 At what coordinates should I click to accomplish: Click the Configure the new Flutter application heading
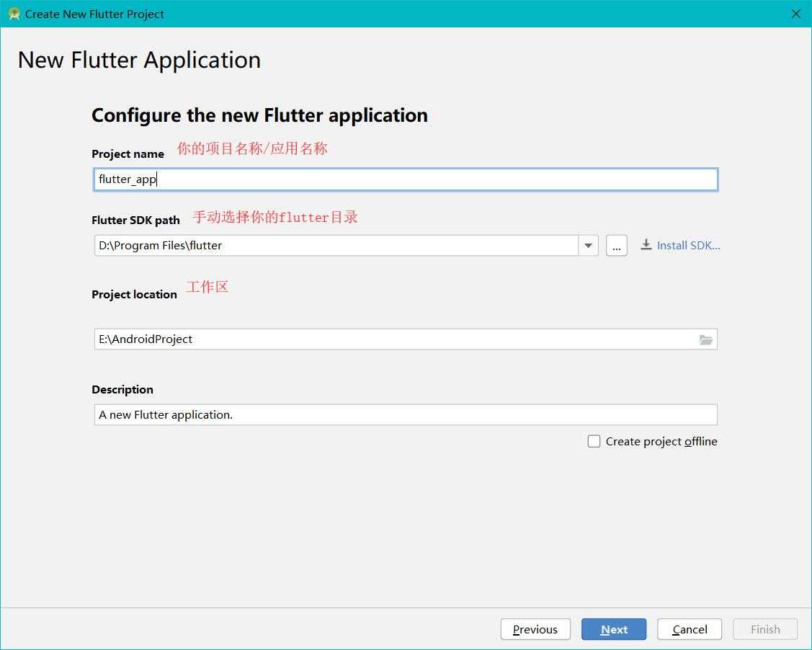click(x=259, y=115)
